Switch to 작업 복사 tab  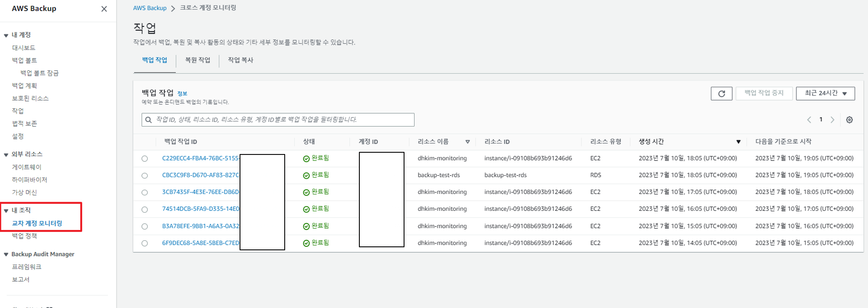click(240, 60)
